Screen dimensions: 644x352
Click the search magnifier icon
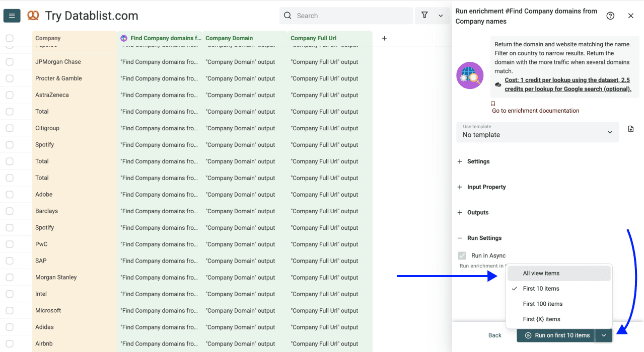point(288,16)
